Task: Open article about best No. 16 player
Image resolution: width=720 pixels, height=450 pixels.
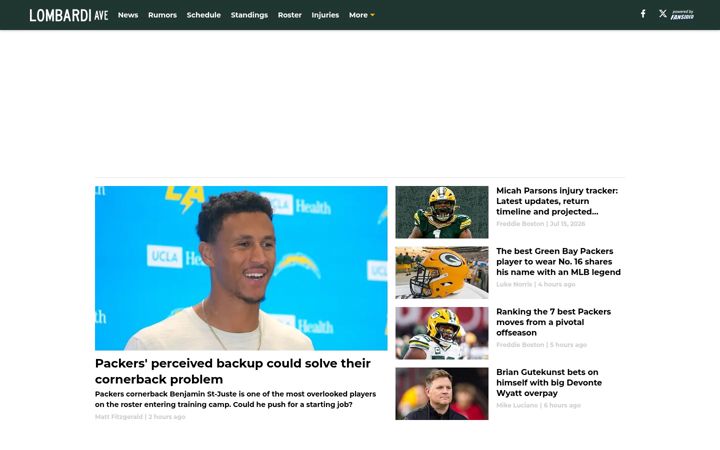Action: click(x=558, y=262)
